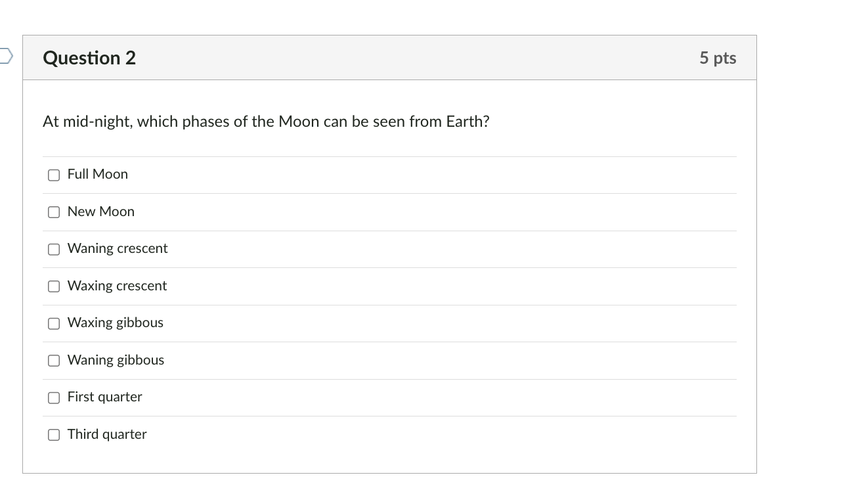Click the 5 pts label
This screenshot has width=868, height=494.
click(x=718, y=58)
